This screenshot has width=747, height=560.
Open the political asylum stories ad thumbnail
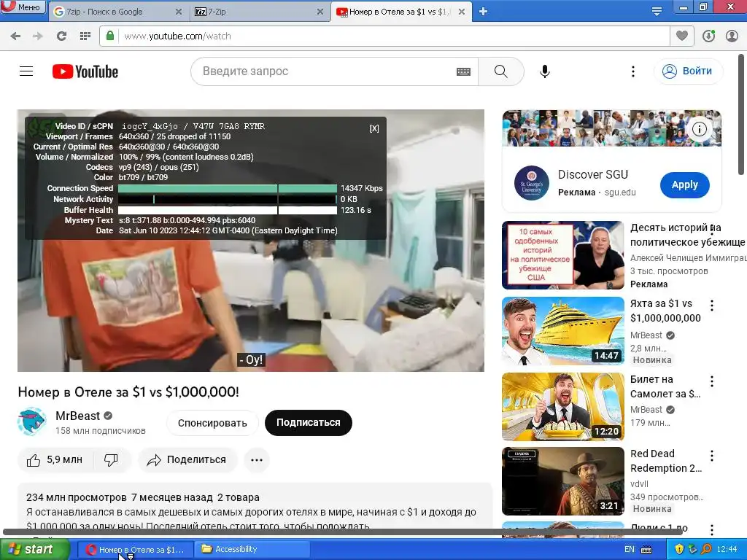(x=562, y=255)
